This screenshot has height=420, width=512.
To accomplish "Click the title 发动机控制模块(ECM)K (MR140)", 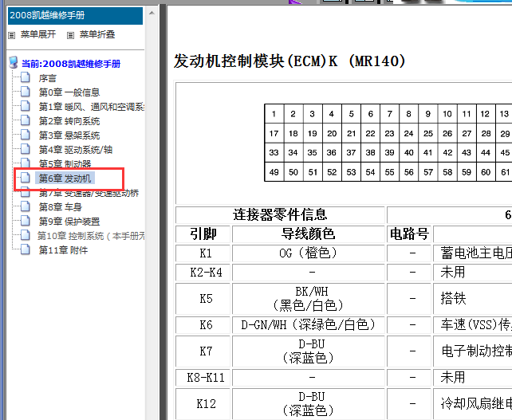I will tap(289, 61).
